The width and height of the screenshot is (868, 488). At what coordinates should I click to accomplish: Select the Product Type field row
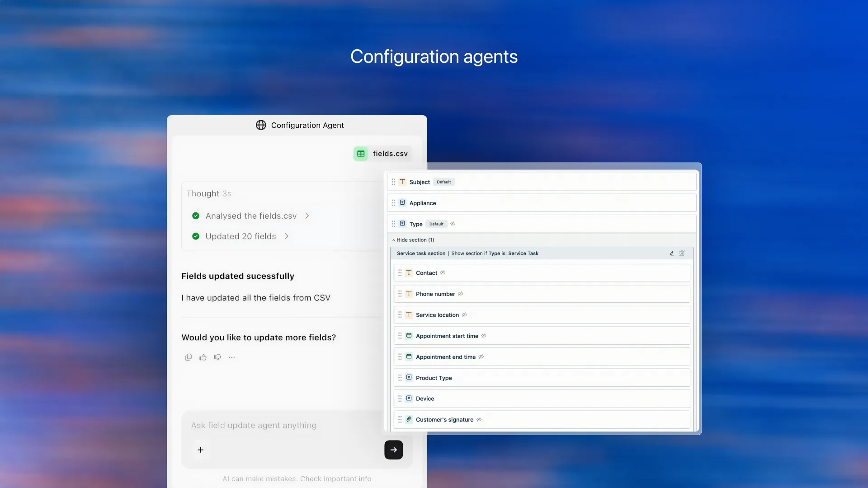(542, 378)
